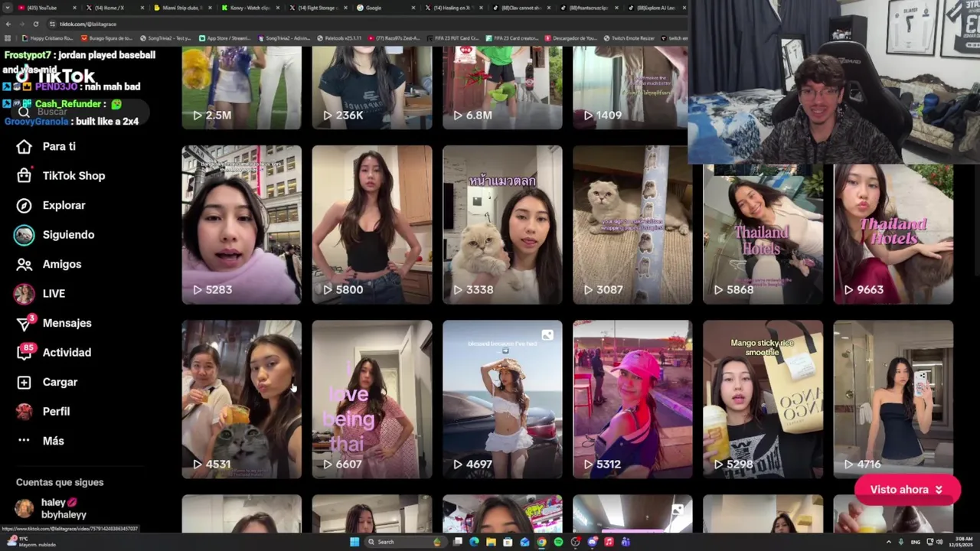The image size is (980, 551).
Task: Play the 'love being thai' video
Action: (372, 399)
